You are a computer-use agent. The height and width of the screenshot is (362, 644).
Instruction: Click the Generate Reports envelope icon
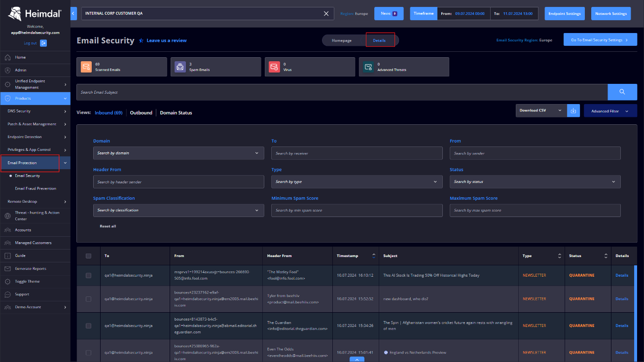7,269
